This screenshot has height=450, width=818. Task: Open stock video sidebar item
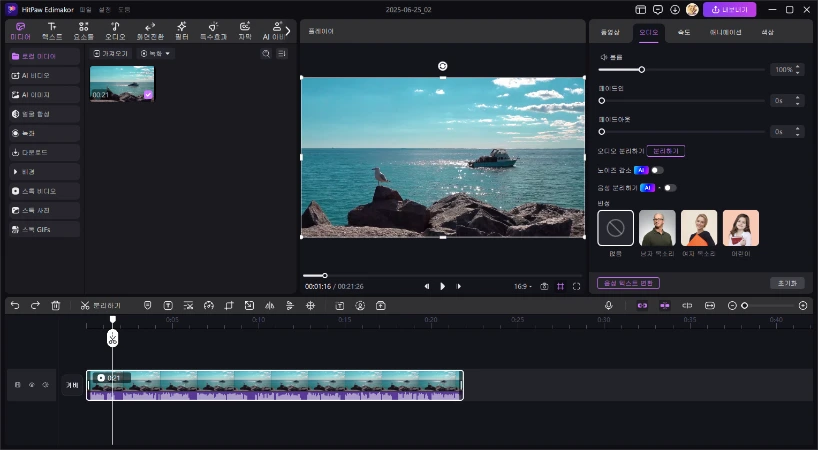click(44, 191)
